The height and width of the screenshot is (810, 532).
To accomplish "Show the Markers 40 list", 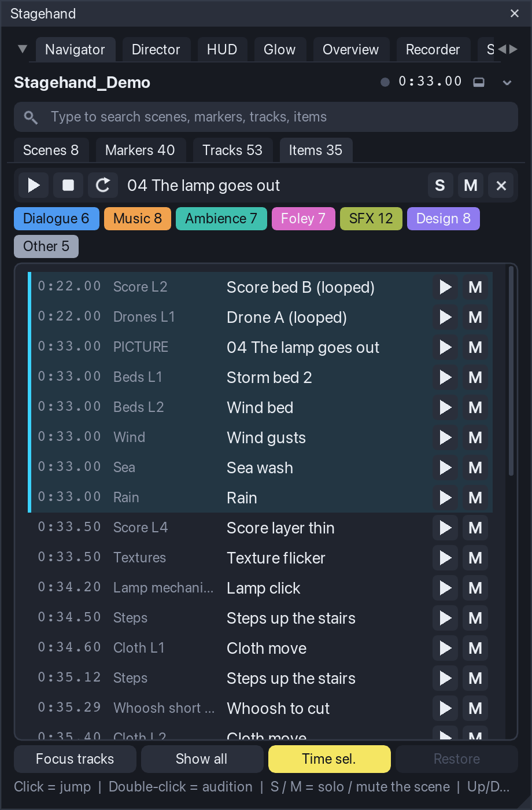I will pos(141,150).
